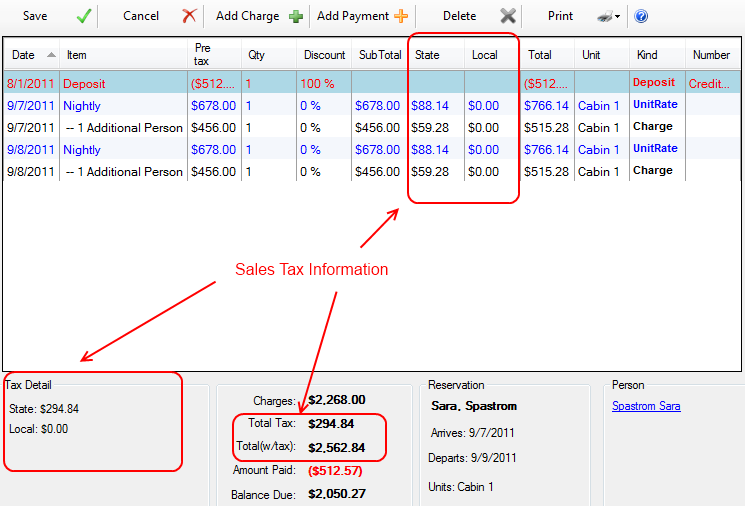Viewport: 745px width, 506px height.
Task: Click the bold Deposit kind cell
Action: pyautogui.click(x=654, y=82)
